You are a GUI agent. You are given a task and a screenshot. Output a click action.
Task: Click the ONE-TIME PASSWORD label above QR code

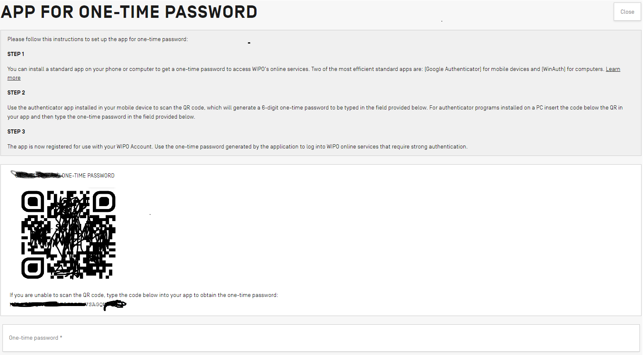coord(88,176)
